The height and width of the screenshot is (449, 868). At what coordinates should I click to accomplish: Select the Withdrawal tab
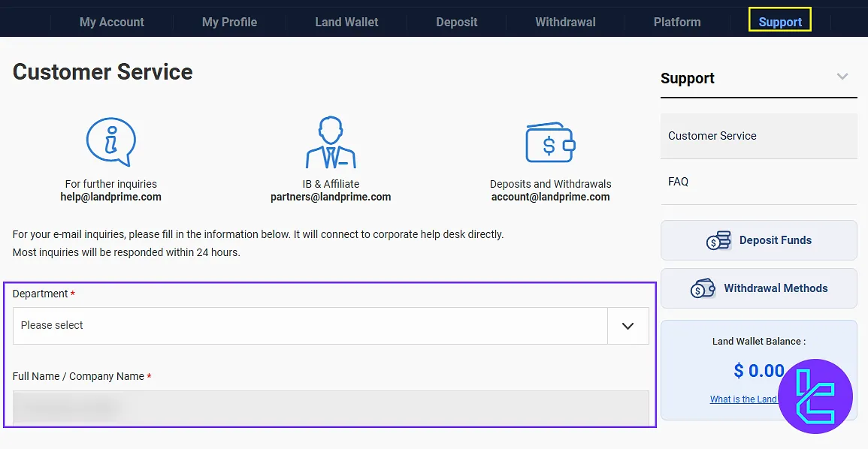click(x=565, y=22)
